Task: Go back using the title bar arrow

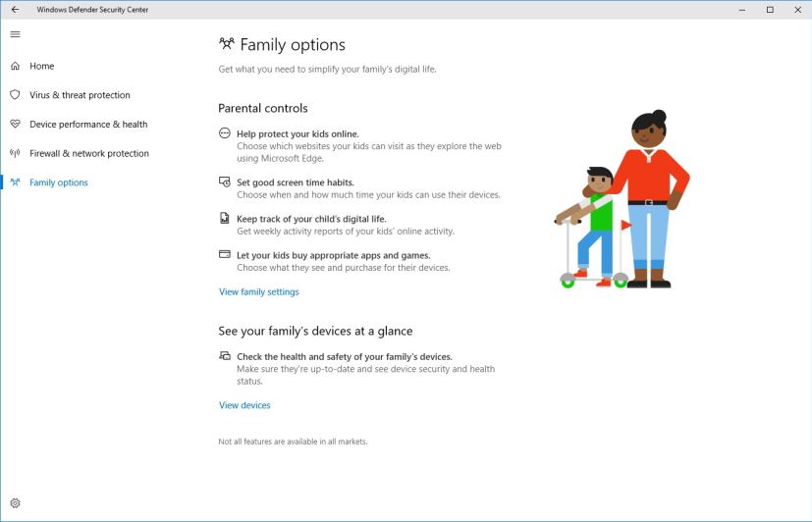Action: tap(15, 9)
